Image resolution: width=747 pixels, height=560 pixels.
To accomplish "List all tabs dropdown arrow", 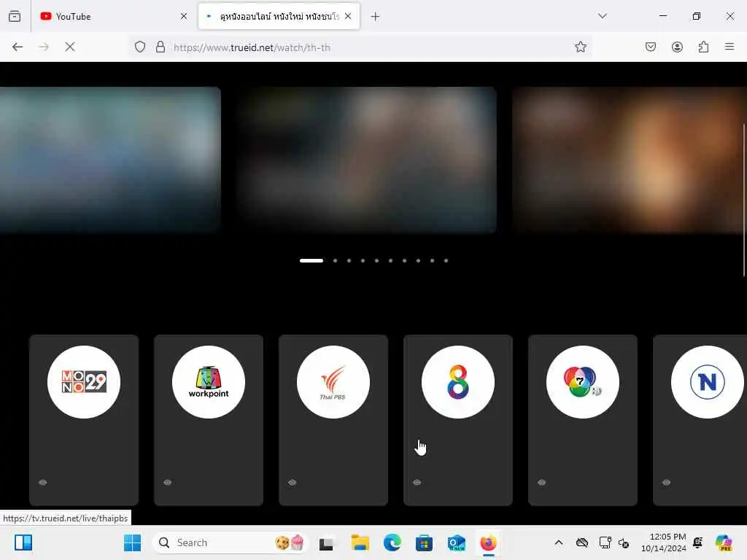I will click(603, 16).
